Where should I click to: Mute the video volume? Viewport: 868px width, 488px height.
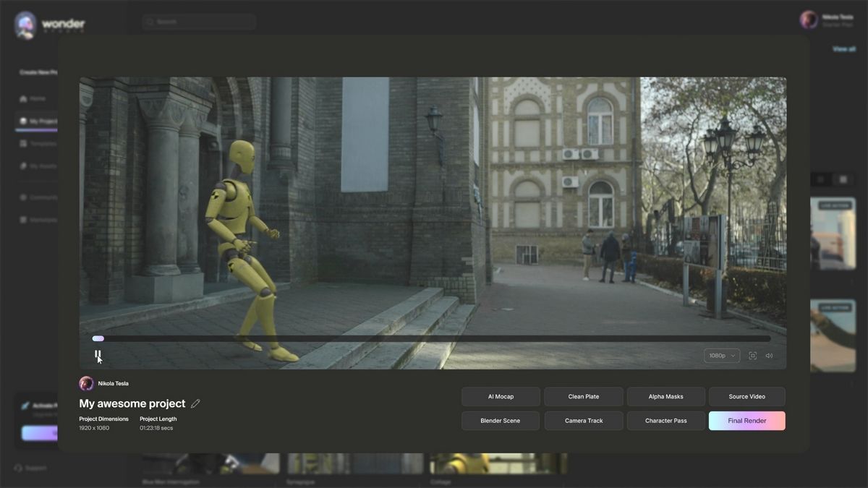coord(769,356)
